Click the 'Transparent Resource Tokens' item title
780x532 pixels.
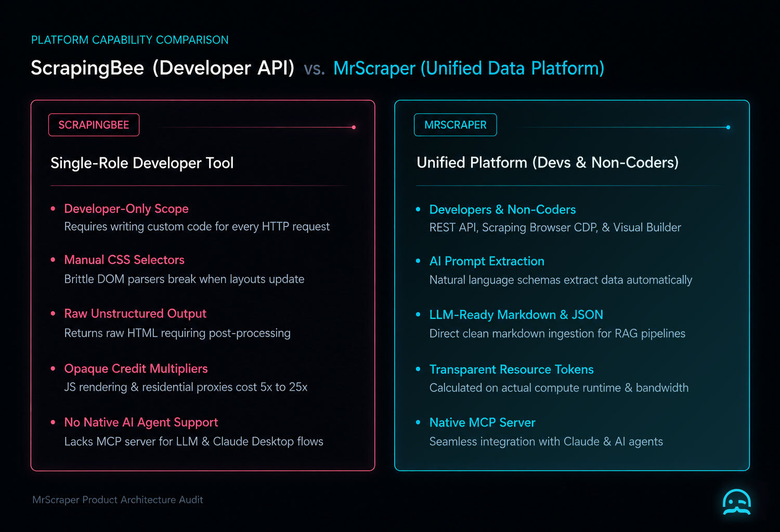click(512, 369)
